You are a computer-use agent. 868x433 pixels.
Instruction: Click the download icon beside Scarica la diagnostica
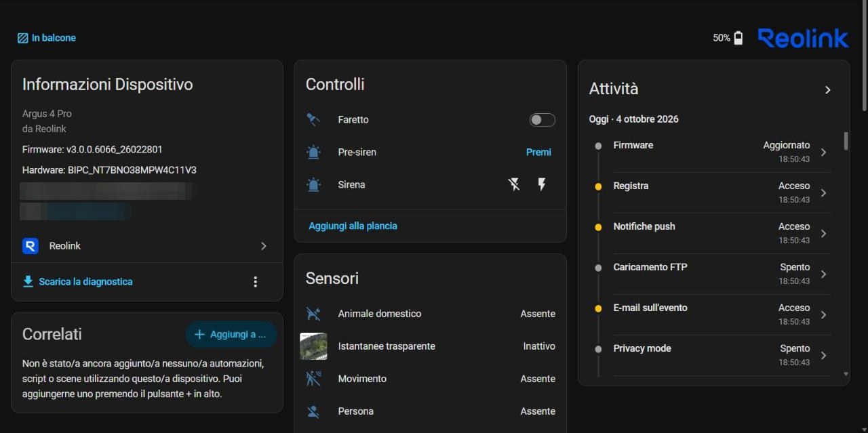28,281
